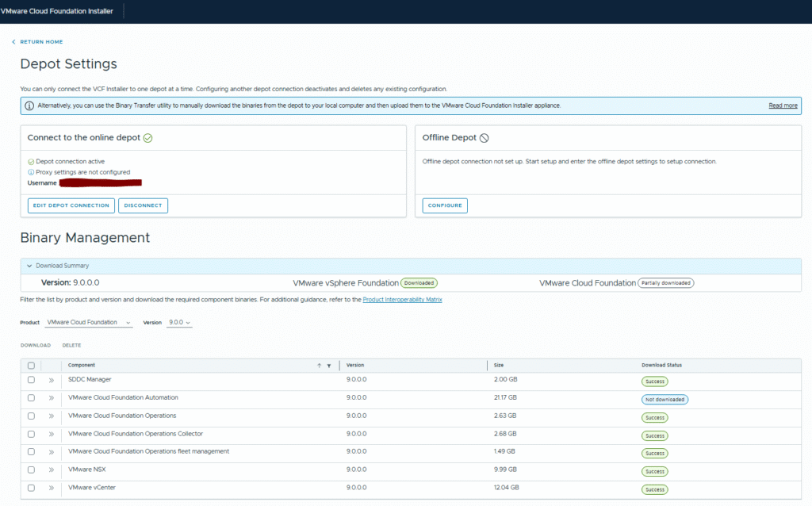Click the Offline Depot disabled icon
This screenshot has width=812, height=506.
pos(485,138)
